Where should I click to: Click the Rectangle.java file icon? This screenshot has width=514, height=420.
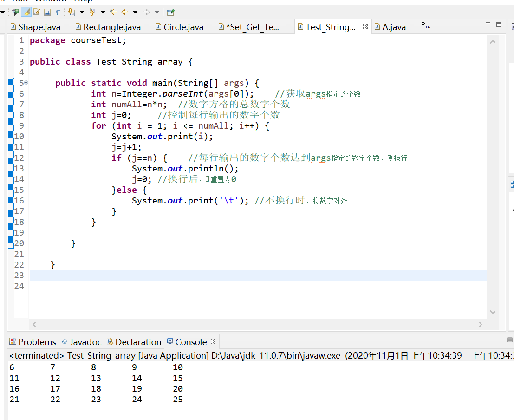tap(78, 26)
